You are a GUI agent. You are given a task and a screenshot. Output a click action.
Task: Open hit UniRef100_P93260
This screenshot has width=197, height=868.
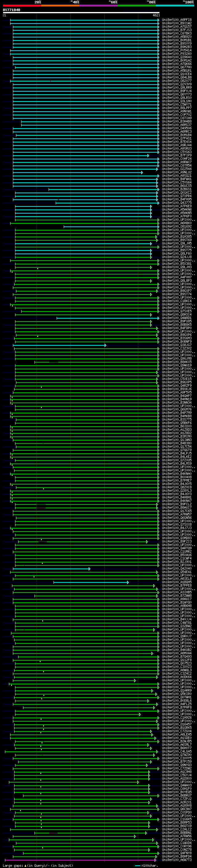(x=177, y=54)
